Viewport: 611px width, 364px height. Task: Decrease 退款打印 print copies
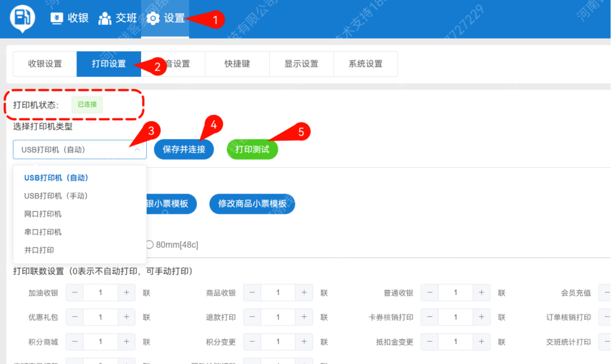[252, 317]
